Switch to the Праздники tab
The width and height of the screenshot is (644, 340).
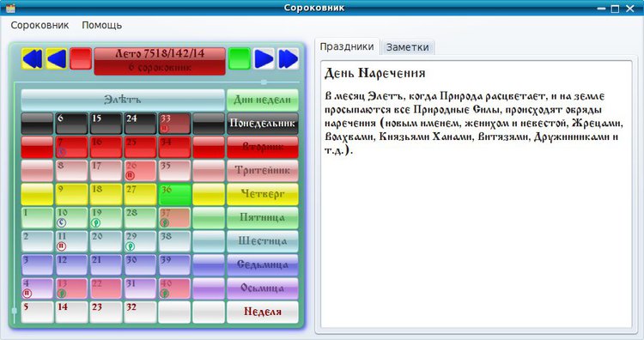[x=347, y=47]
